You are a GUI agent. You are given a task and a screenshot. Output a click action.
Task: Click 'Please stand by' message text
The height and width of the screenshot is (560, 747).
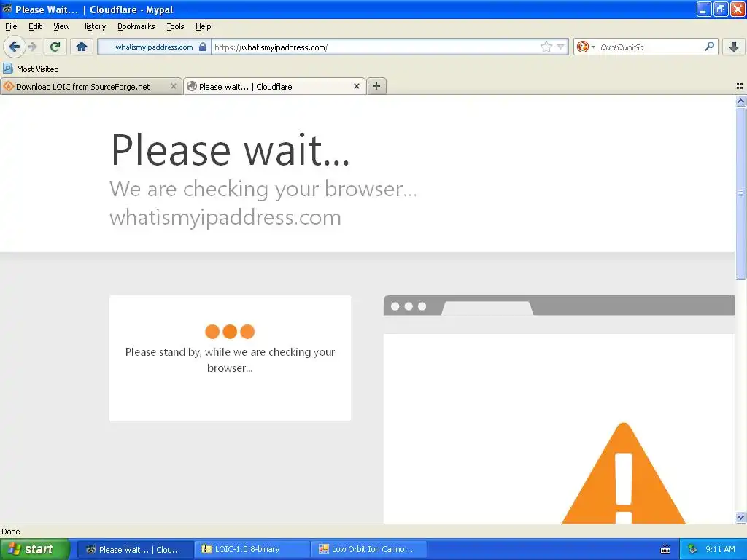230,359
